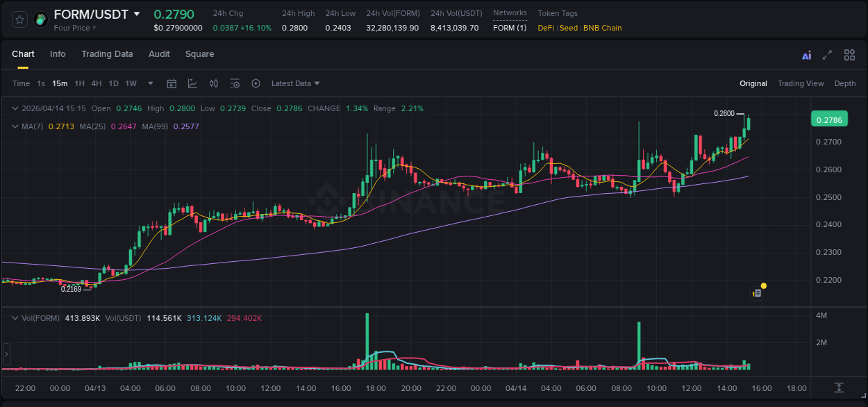The image size is (868, 407).
Task: Collapse the Vol(FORM) volume panel
Action: pyautogui.click(x=14, y=317)
